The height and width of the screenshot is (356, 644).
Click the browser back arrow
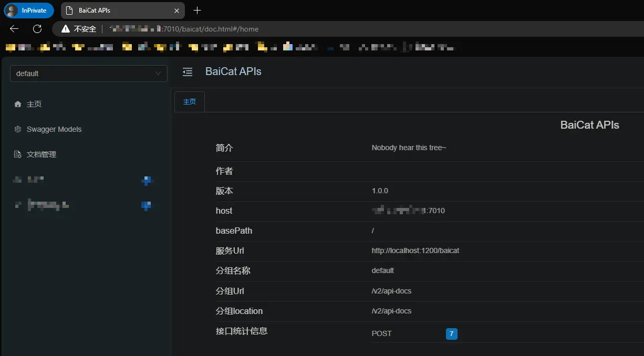click(x=14, y=29)
